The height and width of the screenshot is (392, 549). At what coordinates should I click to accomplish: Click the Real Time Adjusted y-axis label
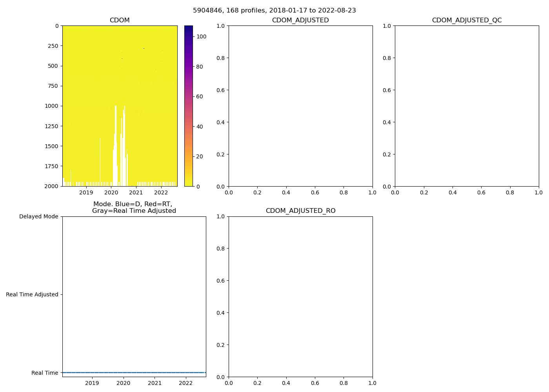coord(32,295)
